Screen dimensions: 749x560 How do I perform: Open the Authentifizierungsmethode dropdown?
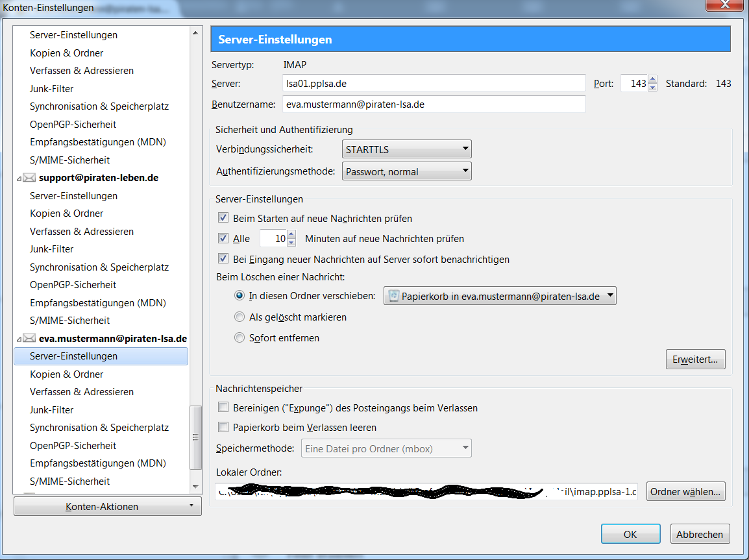[x=406, y=172]
